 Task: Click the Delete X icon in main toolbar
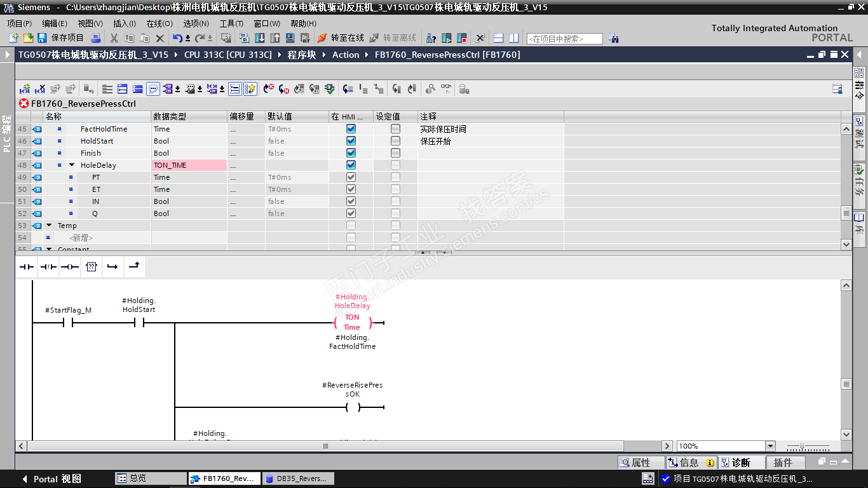coord(160,38)
